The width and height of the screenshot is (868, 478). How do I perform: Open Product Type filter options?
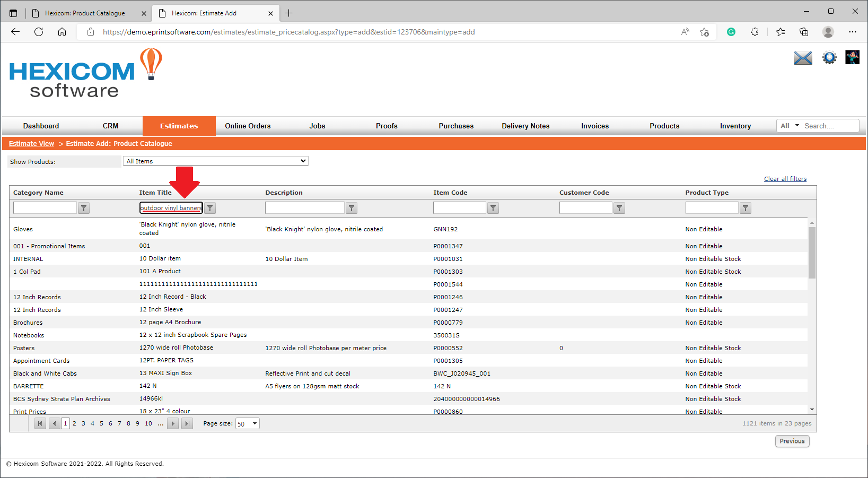[x=746, y=208]
